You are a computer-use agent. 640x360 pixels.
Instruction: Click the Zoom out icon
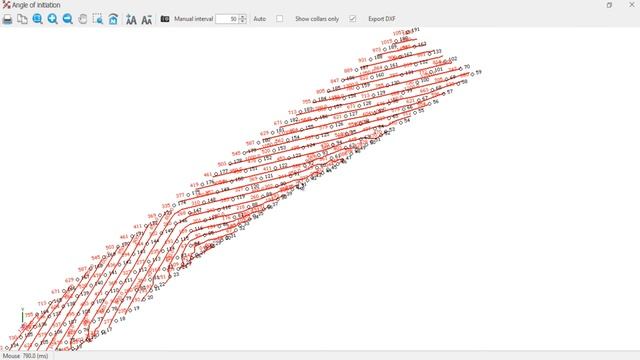(x=68, y=19)
